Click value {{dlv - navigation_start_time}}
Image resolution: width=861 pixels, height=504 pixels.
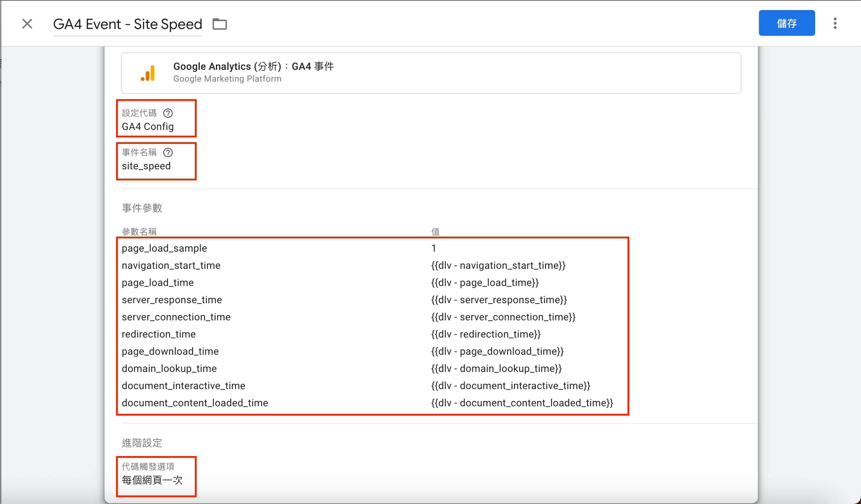(498, 266)
